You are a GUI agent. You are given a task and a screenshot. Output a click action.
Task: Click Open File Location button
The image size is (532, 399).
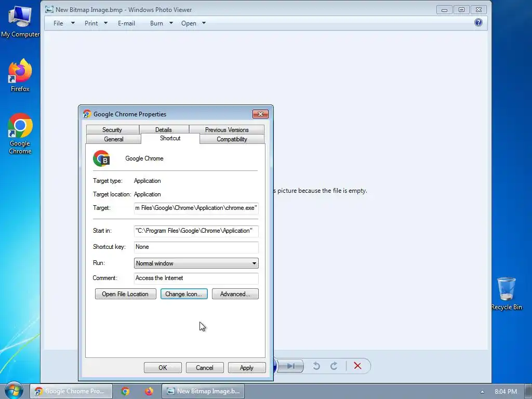tap(126, 294)
